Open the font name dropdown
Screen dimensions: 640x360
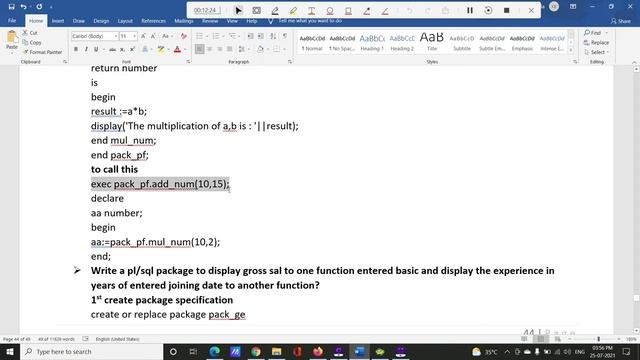116,36
